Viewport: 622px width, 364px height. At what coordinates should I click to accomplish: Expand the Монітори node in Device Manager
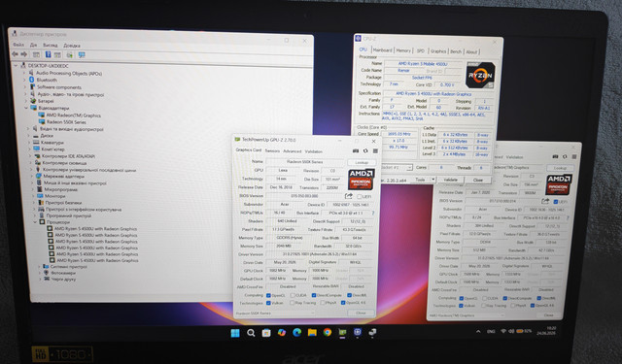coord(32,196)
